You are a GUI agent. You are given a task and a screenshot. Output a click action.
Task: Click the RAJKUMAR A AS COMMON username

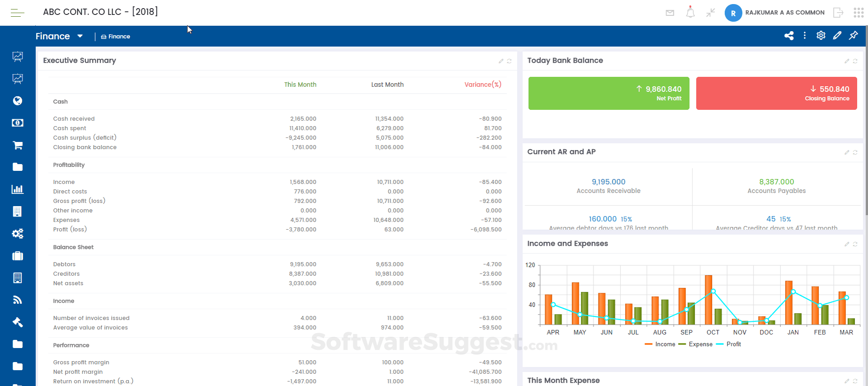(785, 13)
